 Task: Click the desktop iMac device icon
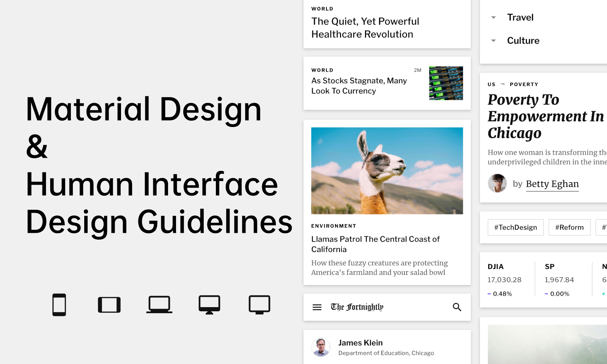(209, 305)
